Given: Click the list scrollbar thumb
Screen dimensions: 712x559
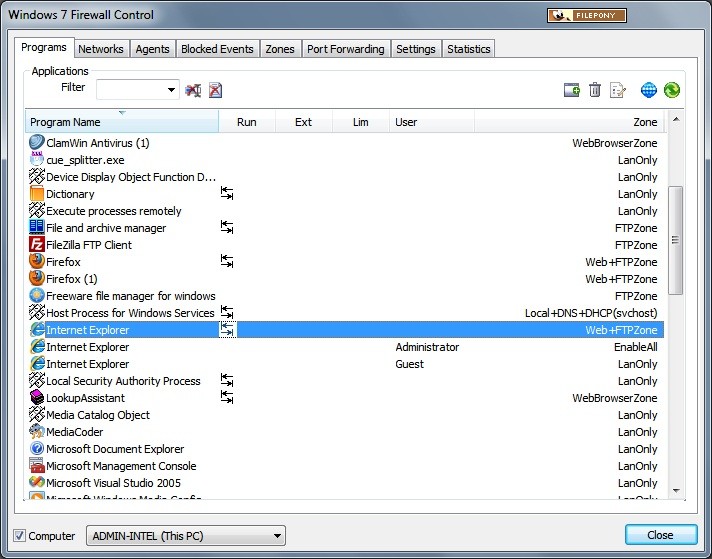Looking at the screenshot, I should pyautogui.click(x=676, y=240).
